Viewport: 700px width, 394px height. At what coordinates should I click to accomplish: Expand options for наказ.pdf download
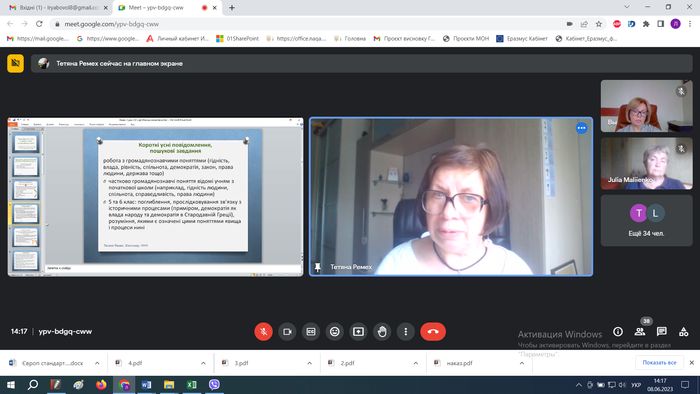522,363
